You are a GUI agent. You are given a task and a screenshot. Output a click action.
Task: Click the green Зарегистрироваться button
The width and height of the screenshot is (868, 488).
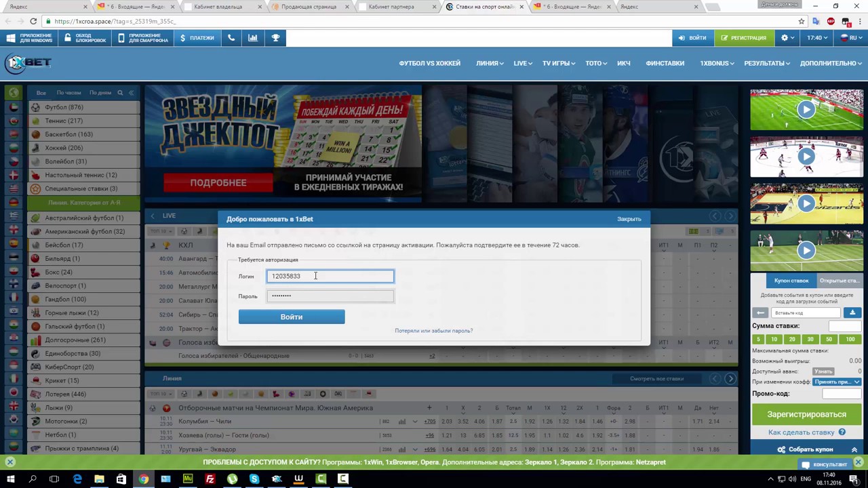click(x=806, y=414)
